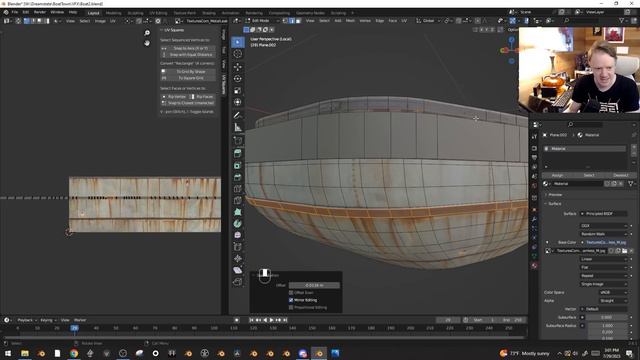Toggle UV sync selection in UV editor
Viewport: 640px width, 360px height.
coord(18,21)
